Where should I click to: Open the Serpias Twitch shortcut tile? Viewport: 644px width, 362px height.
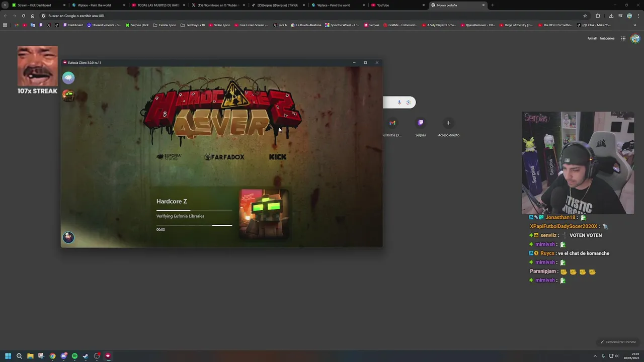421,127
